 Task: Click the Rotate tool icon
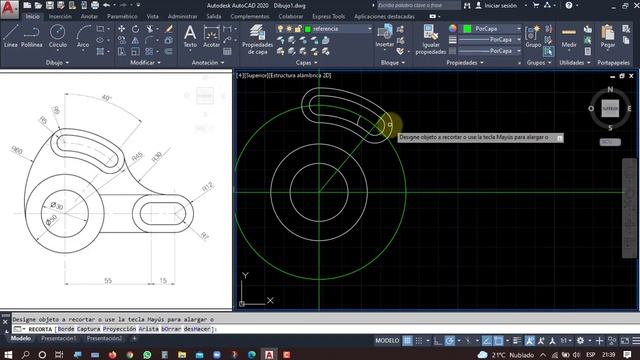pyautogui.click(x=136, y=29)
